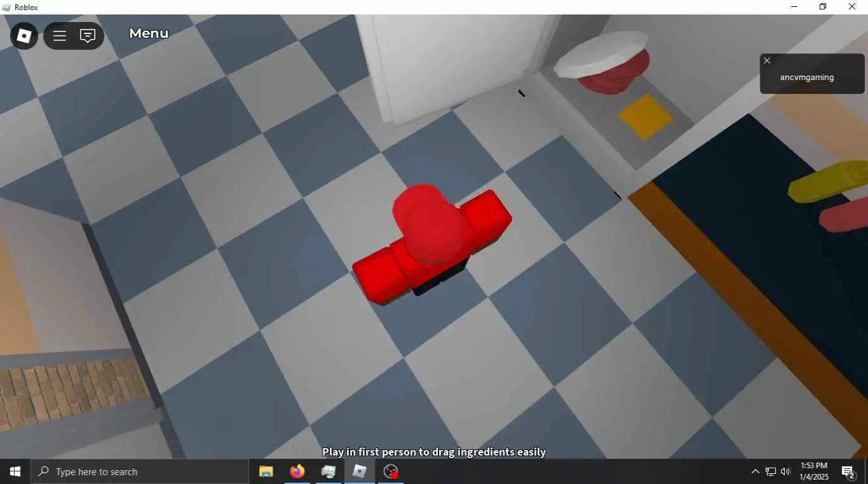Open the hamburger list menu
868x484 pixels.
[x=60, y=36]
